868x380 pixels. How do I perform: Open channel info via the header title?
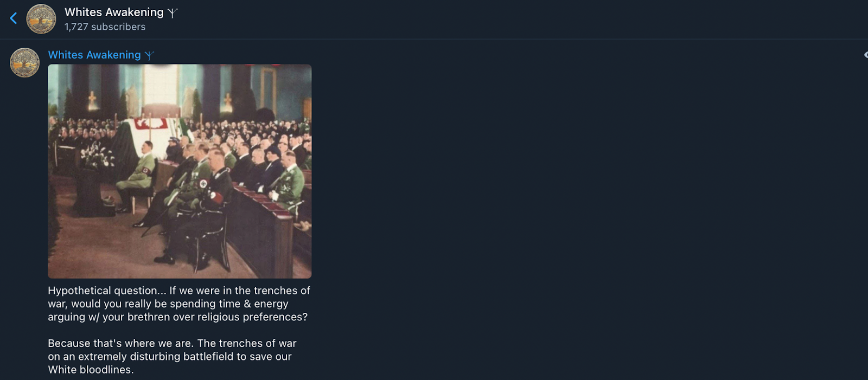pos(114,12)
